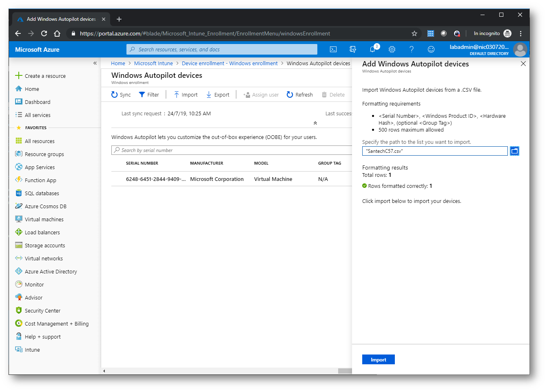This screenshot has width=547, height=392.
Task: Click the Export toolbar button
Action: 218,95
